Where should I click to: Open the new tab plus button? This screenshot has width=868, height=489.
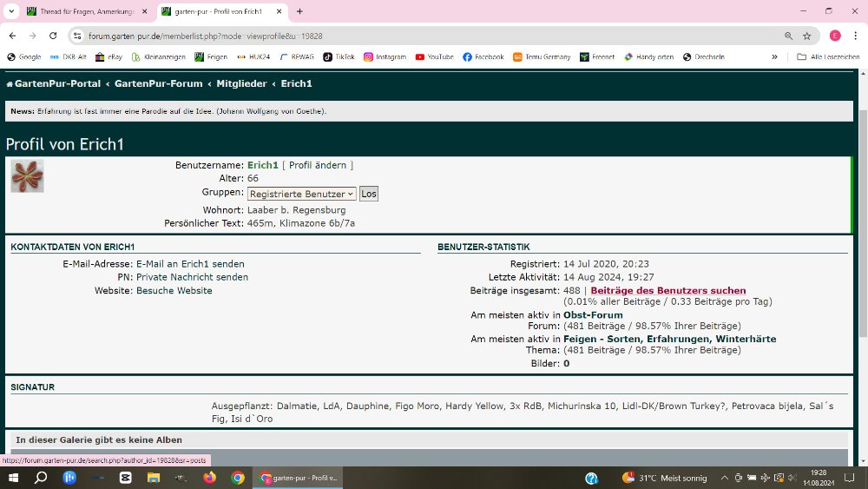[299, 11]
